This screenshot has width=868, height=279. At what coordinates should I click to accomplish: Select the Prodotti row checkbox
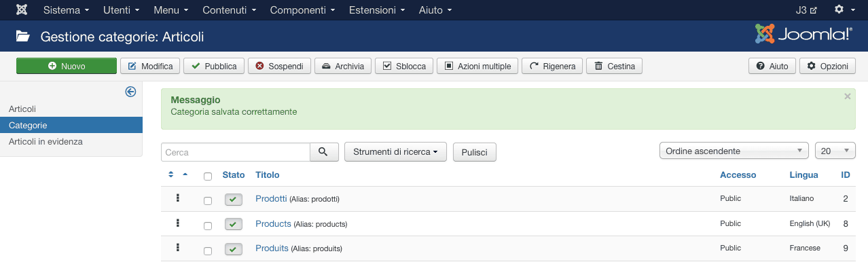tap(208, 201)
